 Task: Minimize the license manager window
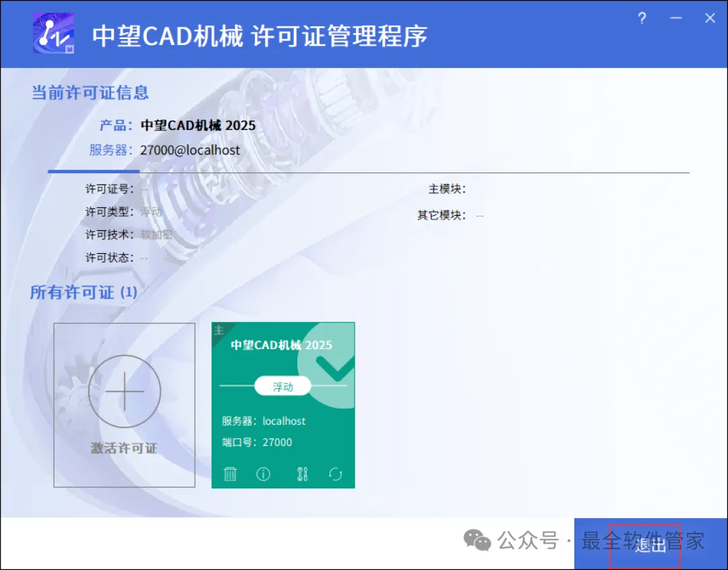(676, 18)
